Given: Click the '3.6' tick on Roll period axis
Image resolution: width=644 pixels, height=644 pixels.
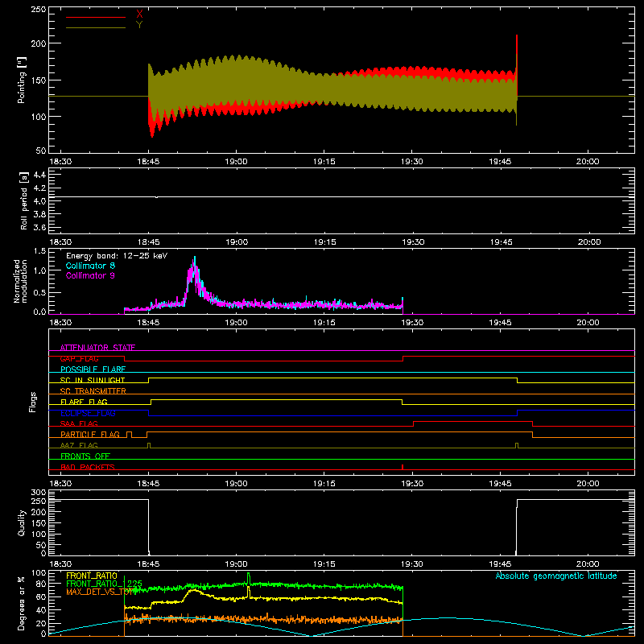Looking at the screenshot, I should (x=39, y=227).
